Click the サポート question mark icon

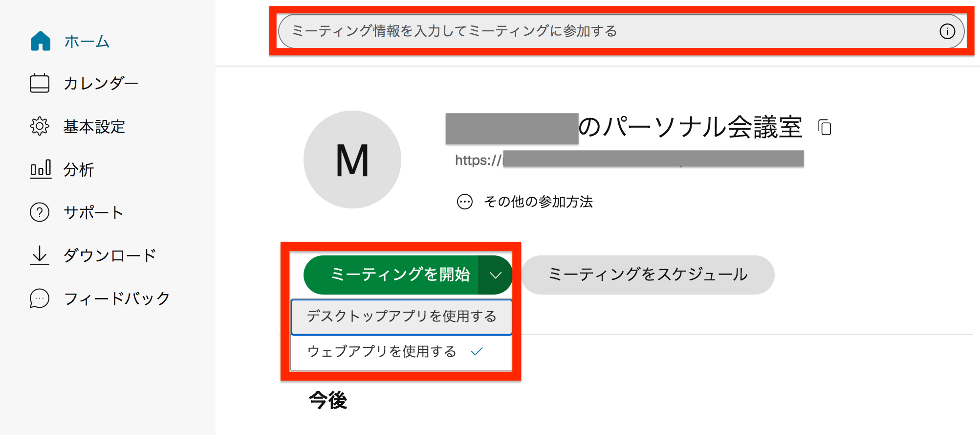[x=40, y=212]
